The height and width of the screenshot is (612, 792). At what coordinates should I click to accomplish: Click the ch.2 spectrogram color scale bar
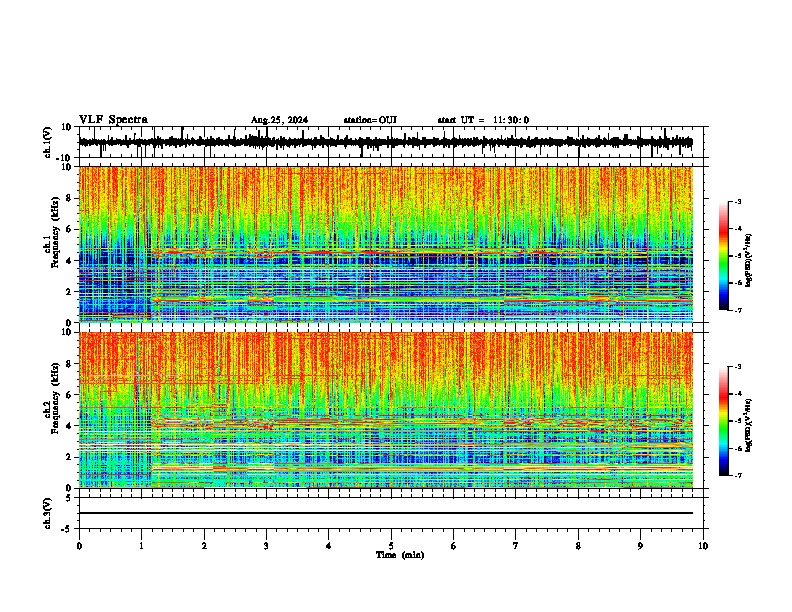pyautogui.click(x=723, y=421)
